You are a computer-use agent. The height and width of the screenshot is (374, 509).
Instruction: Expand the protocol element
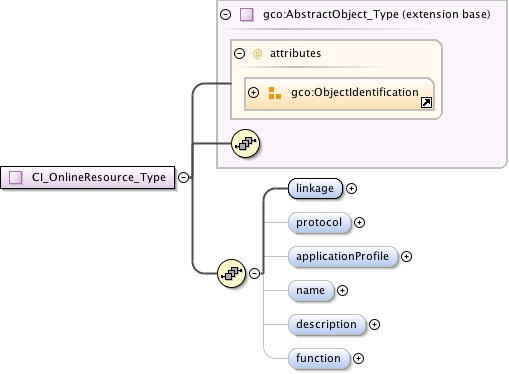click(x=359, y=222)
